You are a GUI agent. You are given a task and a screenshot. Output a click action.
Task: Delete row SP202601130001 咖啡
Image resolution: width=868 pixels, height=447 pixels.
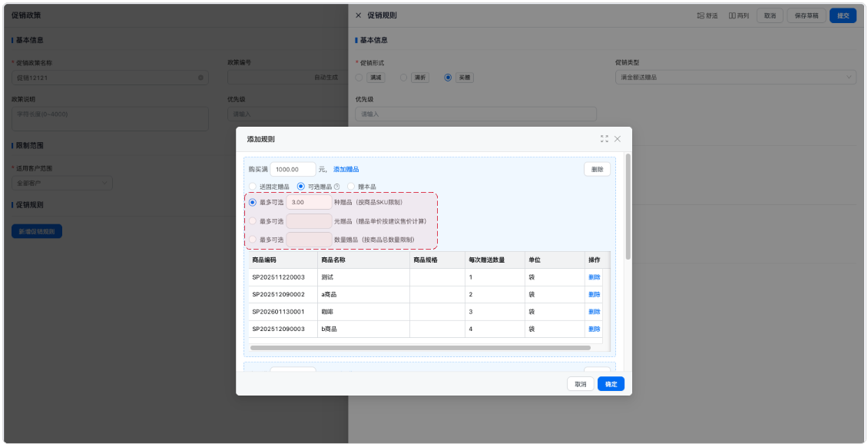594,312
